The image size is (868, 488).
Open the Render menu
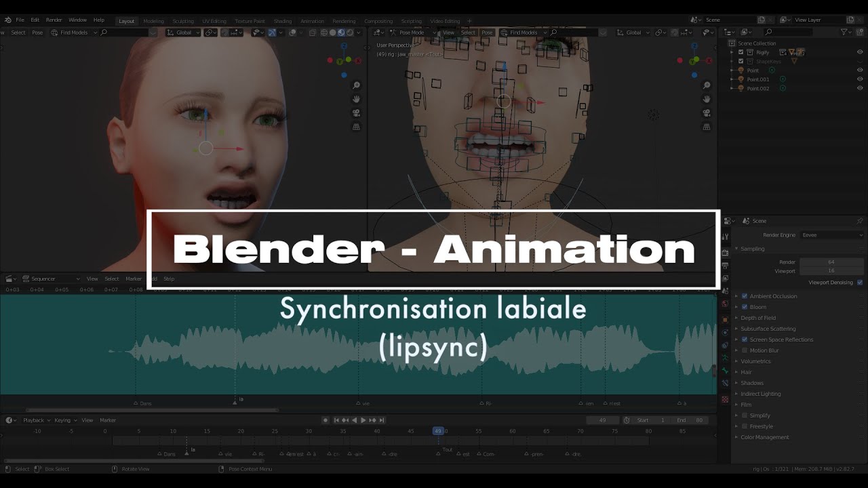point(54,20)
